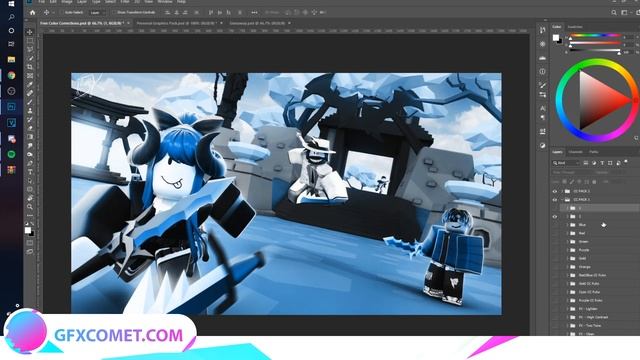The image size is (640, 360).
Task: Click the lock image pixels brush icon
Action: tap(572, 182)
